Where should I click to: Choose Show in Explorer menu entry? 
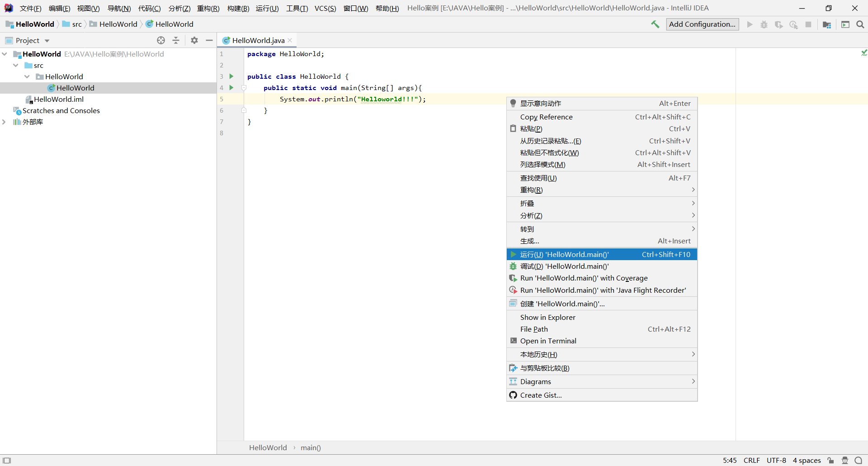click(x=602, y=318)
